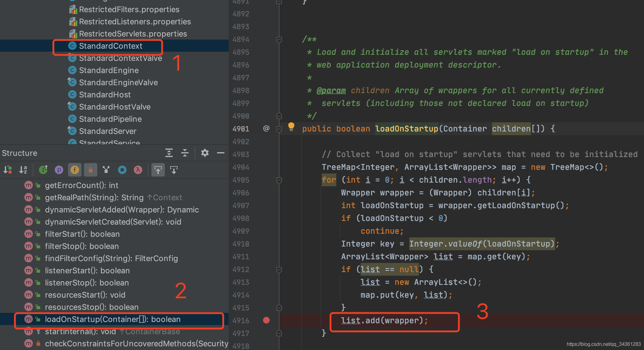Hide the Structure panel with minus icon
644x350 pixels.
tap(221, 153)
